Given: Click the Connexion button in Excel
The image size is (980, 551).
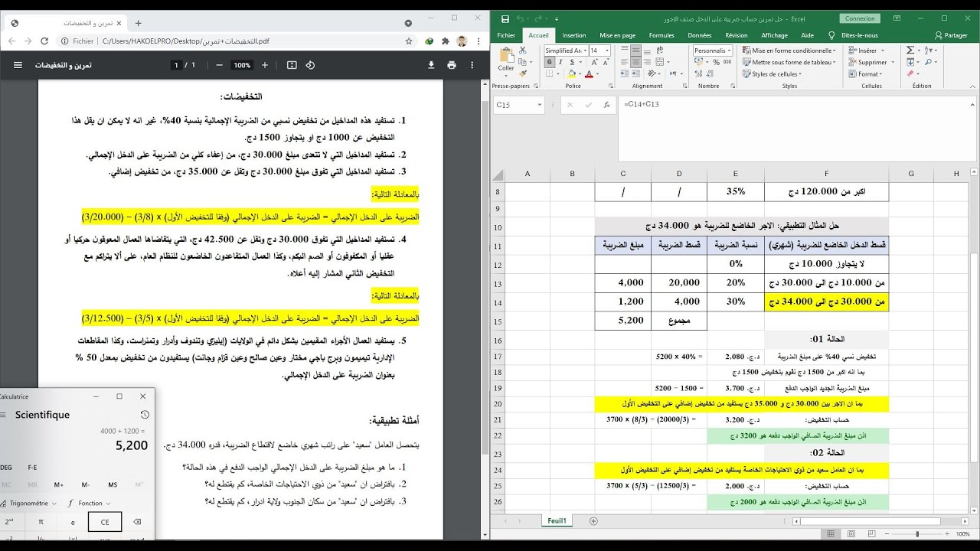Looking at the screenshot, I should [x=860, y=18].
